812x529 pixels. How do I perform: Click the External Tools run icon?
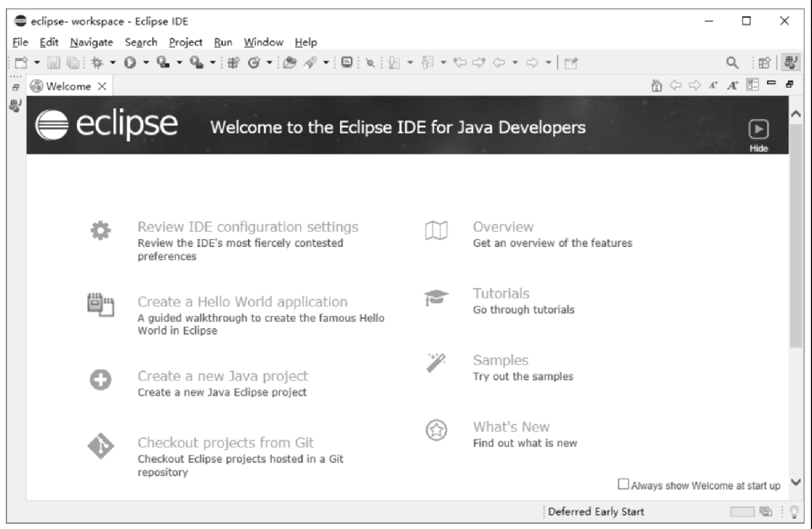pos(196,63)
